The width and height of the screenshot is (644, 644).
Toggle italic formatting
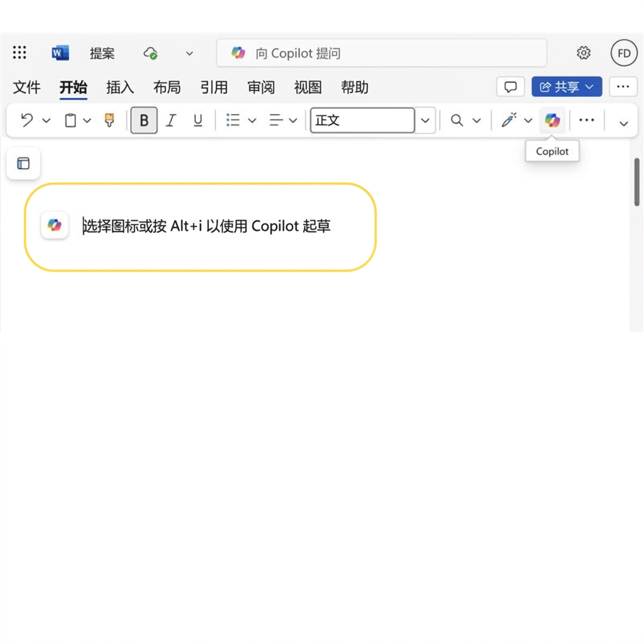tap(171, 120)
